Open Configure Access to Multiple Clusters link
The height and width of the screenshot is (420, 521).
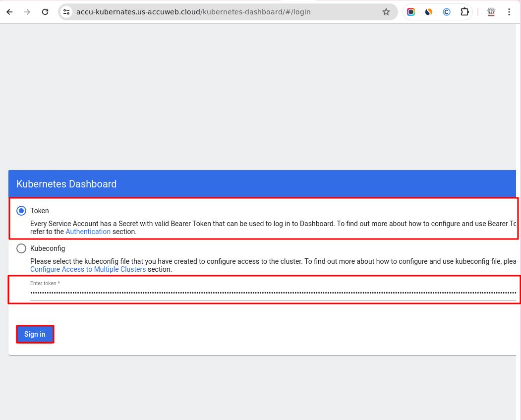pos(88,269)
